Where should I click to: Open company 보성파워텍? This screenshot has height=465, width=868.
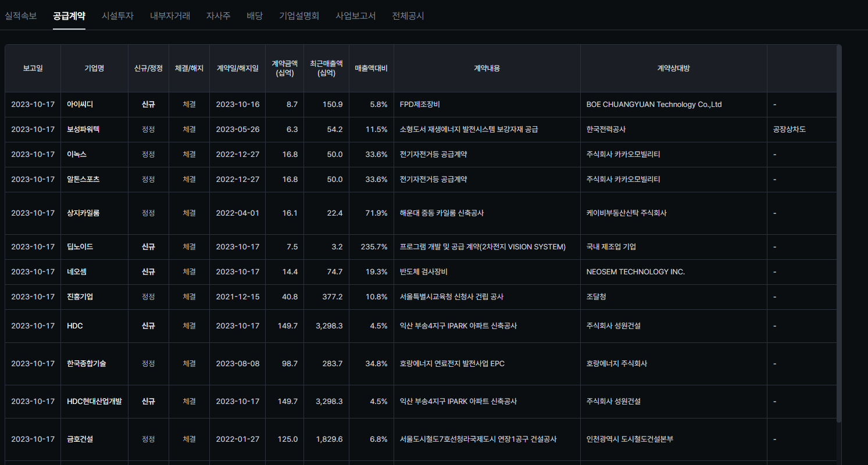coord(83,130)
